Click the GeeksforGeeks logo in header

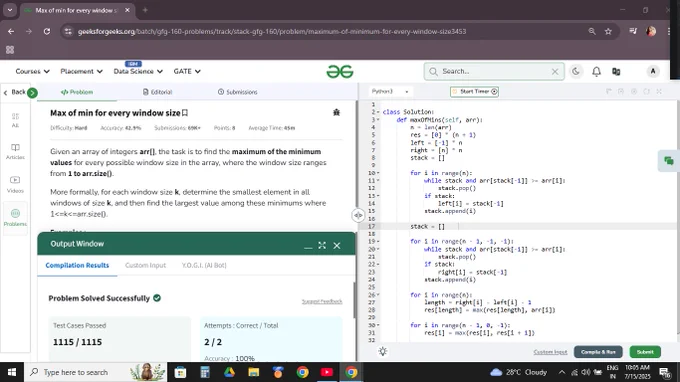(x=340, y=72)
